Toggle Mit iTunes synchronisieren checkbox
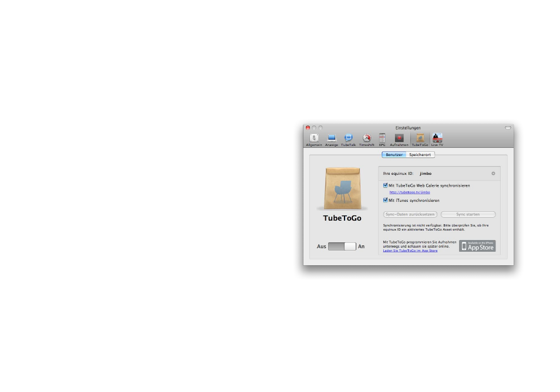This screenshot has height=392, width=560. coord(385,200)
